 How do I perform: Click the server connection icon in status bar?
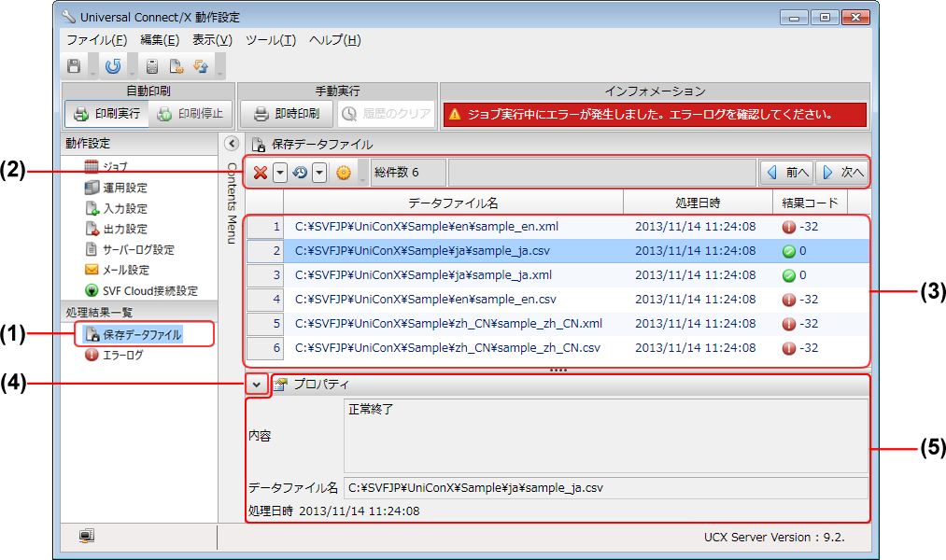tap(87, 536)
